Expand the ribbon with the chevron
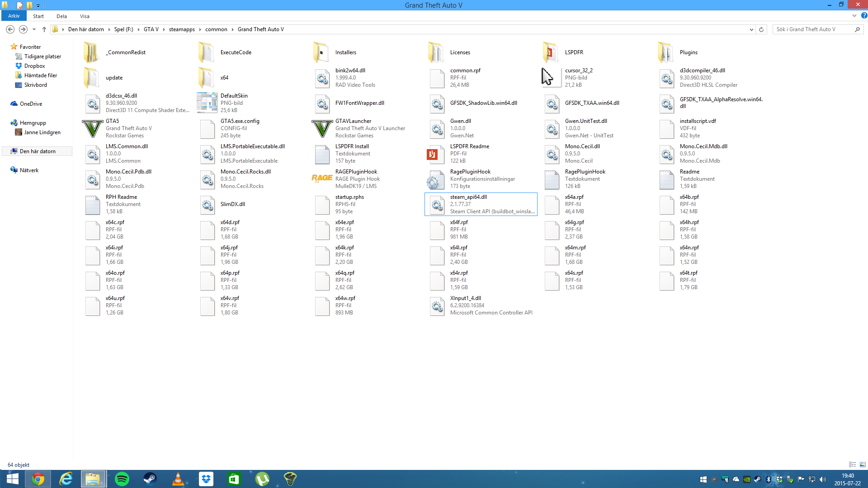Image resolution: width=868 pixels, height=488 pixels. pos(854,16)
